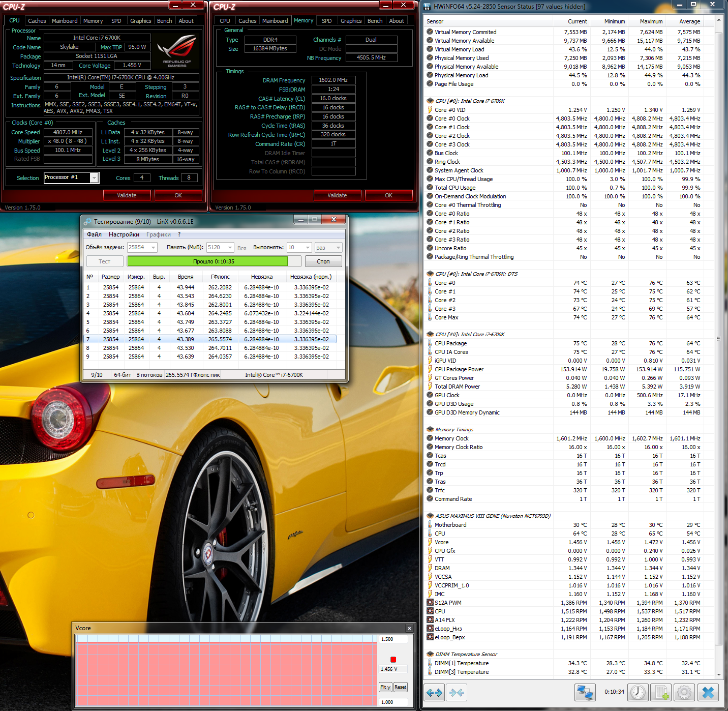Click the Время column header in LinX
728x711 pixels.
(x=186, y=277)
